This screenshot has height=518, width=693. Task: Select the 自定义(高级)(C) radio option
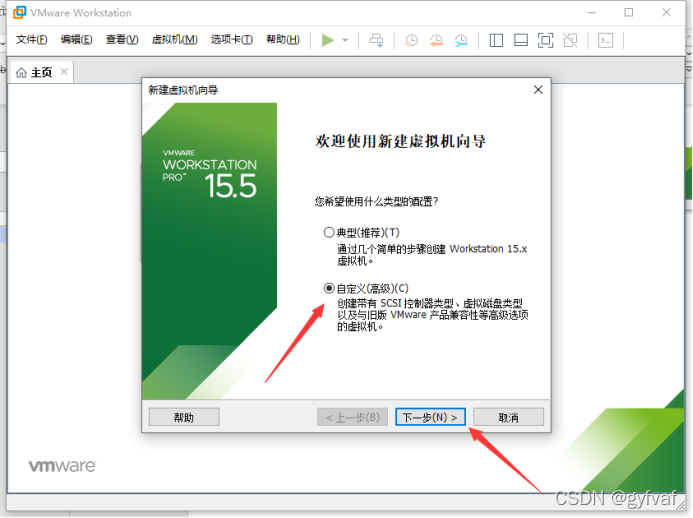(x=329, y=289)
